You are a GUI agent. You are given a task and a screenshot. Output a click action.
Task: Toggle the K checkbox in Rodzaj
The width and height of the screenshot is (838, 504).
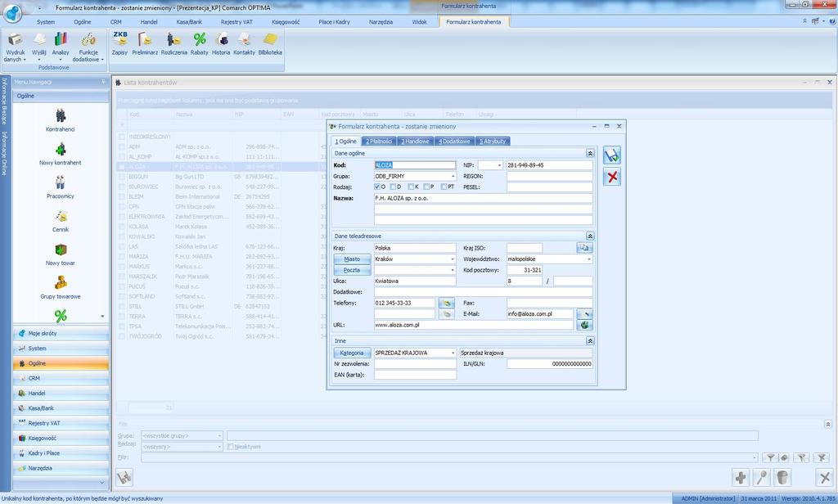[411, 187]
